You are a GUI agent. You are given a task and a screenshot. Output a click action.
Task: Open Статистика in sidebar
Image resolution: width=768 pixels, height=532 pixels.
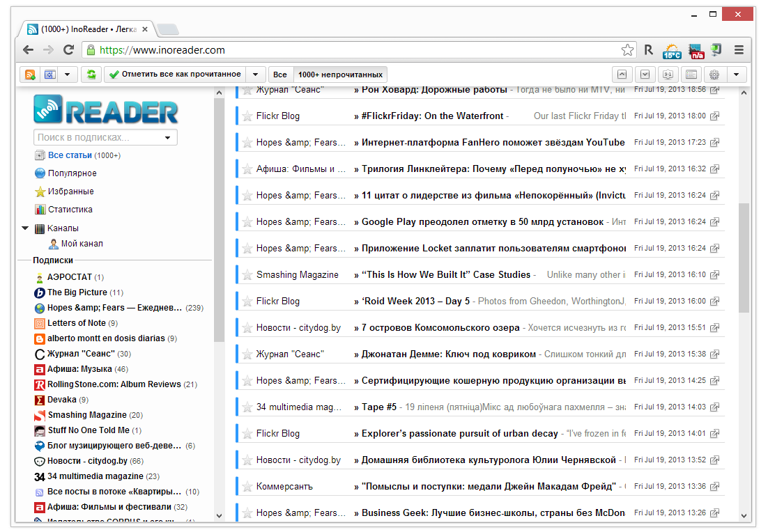pos(70,210)
